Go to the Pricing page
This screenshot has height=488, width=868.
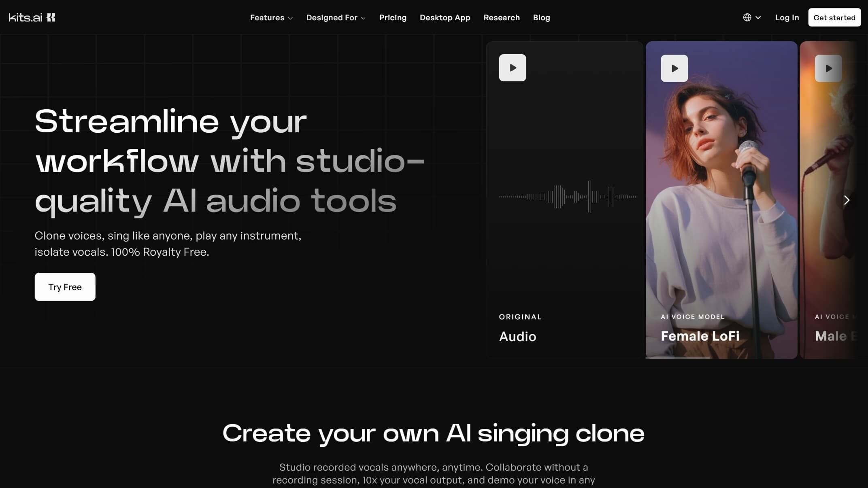[x=392, y=17]
